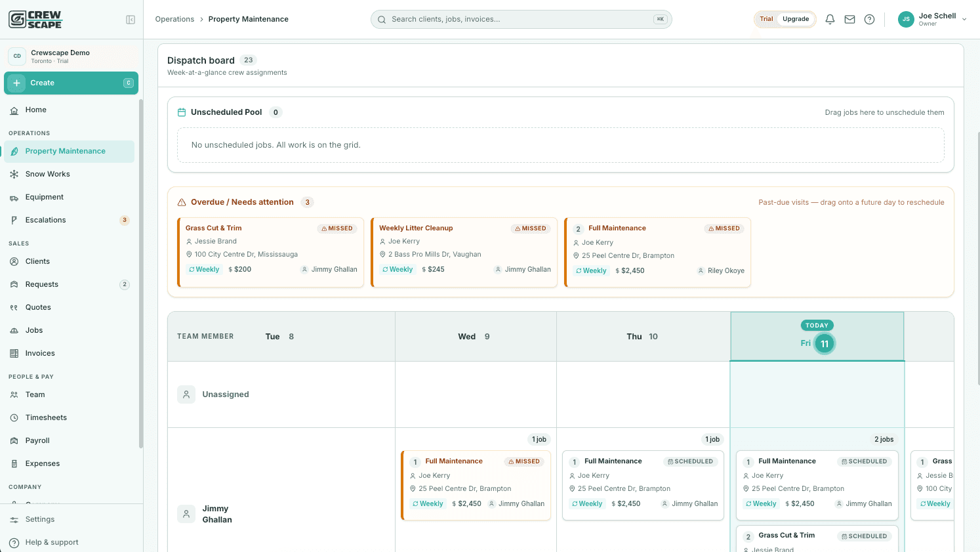Click the Home house icon in sidebar
Viewport: 980px width, 552px height.
tap(14, 110)
